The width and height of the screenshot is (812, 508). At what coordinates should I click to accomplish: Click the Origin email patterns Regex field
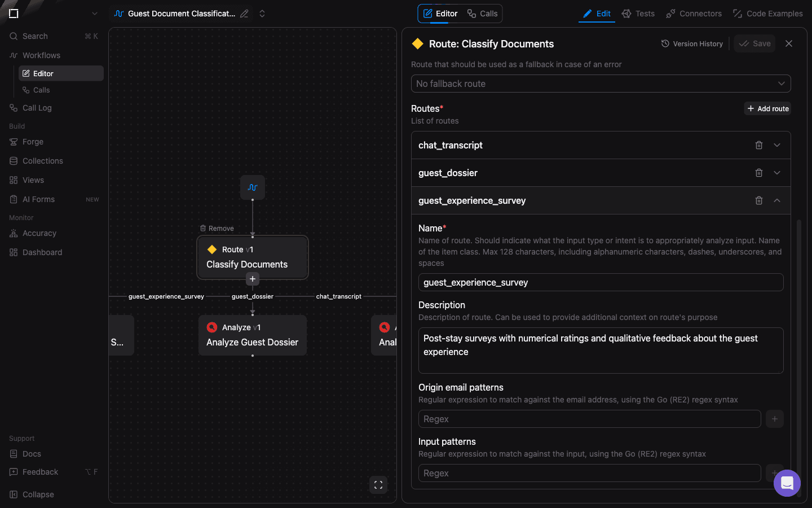click(x=589, y=419)
